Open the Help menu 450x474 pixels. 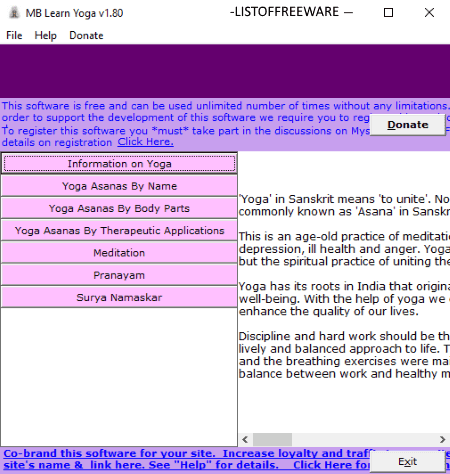pos(46,35)
